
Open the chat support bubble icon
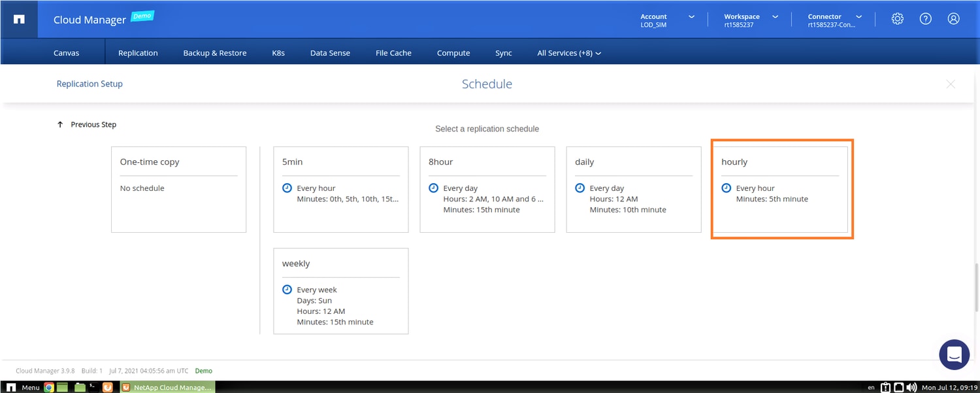point(954,355)
